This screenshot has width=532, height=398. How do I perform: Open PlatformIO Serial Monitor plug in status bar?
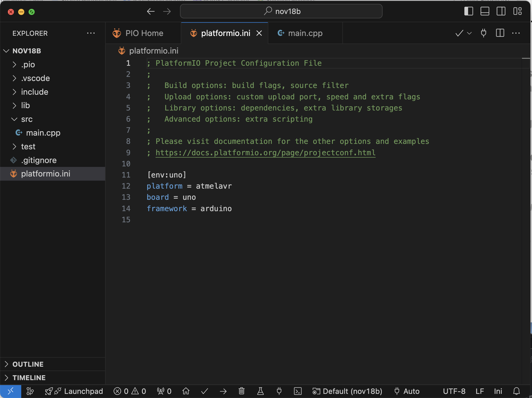(x=279, y=391)
